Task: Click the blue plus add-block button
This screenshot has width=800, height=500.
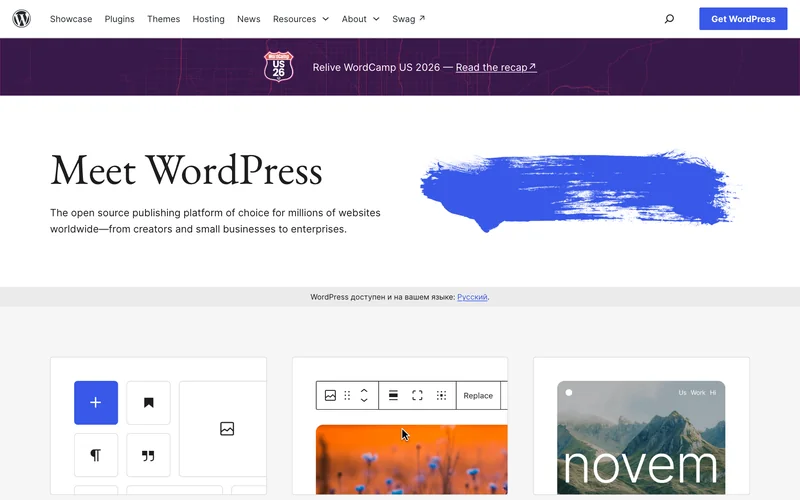Action: click(96, 403)
